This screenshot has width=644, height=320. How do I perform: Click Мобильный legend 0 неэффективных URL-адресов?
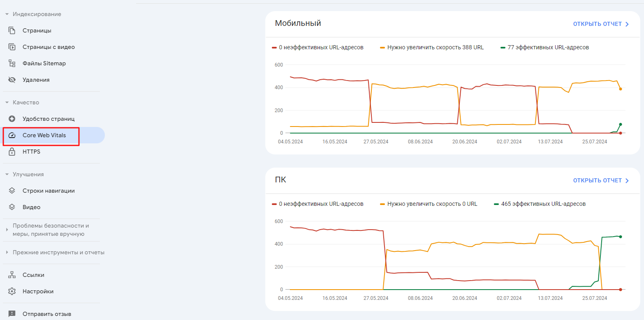click(318, 48)
